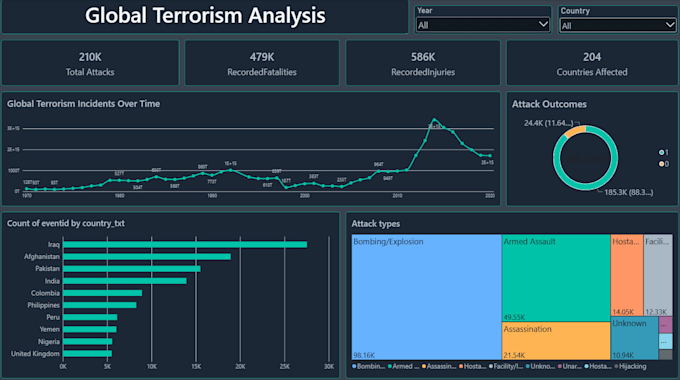Select the Bombing/Explosion treemap tile
This screenshot has height=380, width=680.
tap(426, 297)
